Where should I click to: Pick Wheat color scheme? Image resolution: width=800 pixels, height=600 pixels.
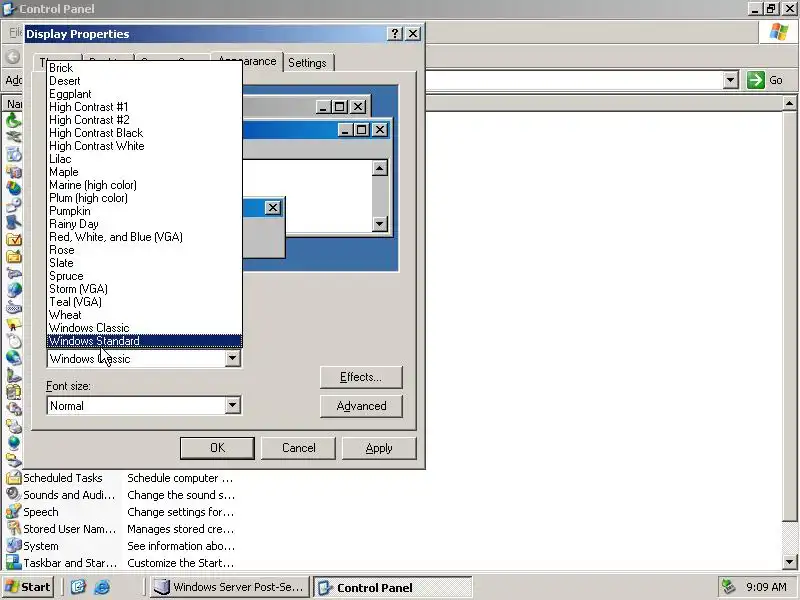pos(144,315)
